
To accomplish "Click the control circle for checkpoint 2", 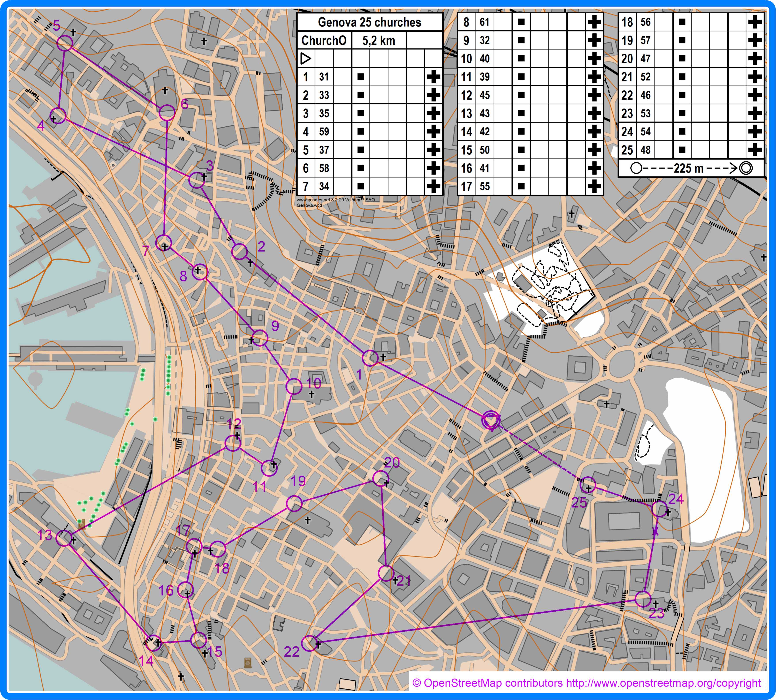I will click(x=240, y=252).
